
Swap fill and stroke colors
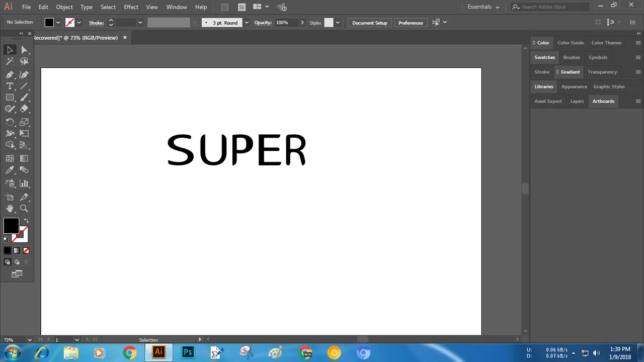[26, 221]
